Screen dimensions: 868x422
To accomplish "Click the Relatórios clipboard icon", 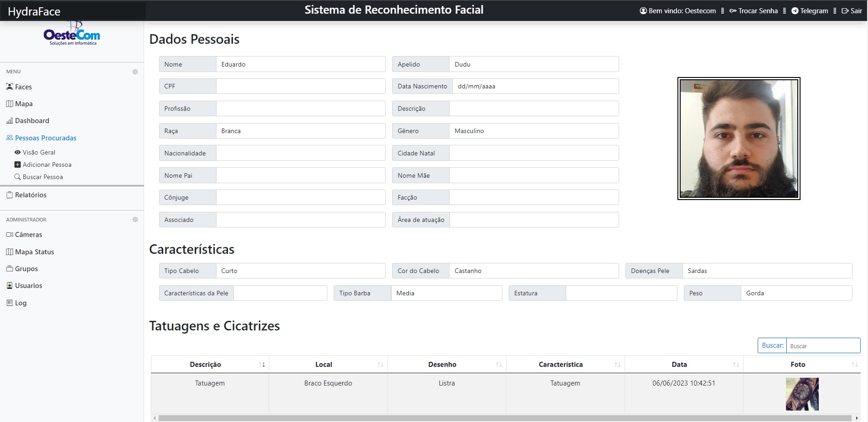I will point(10,195).
